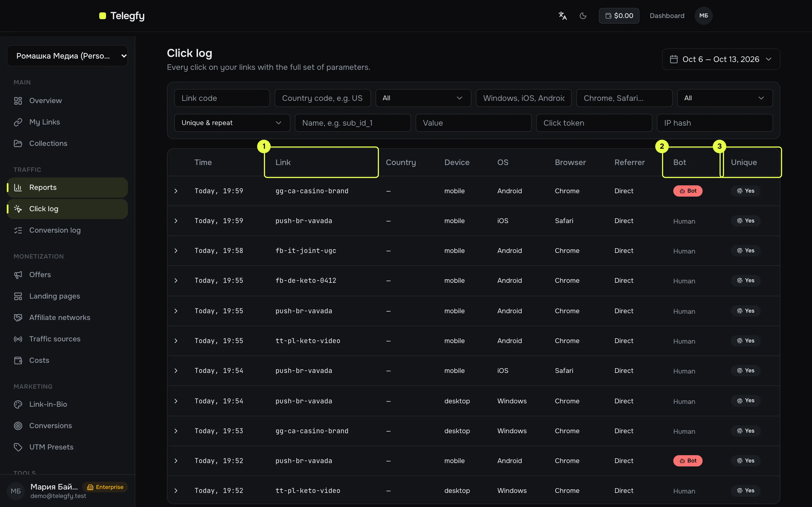Image resolution: width=812 pixels, height=507 pixels.
Task: Click the Telegfy logo
Action: tap(122, 16)
